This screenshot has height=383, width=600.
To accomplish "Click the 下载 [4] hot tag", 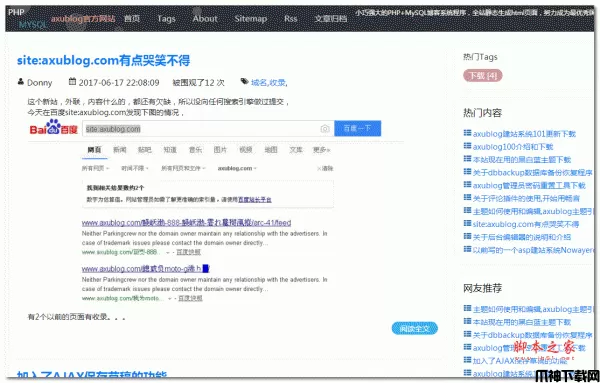I will pos(483,76).
